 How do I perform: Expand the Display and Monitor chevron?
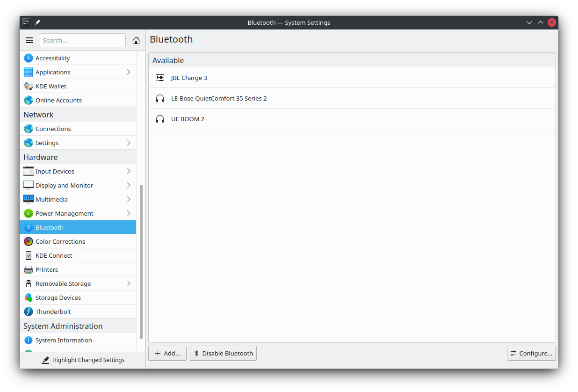tap(129, 185)
